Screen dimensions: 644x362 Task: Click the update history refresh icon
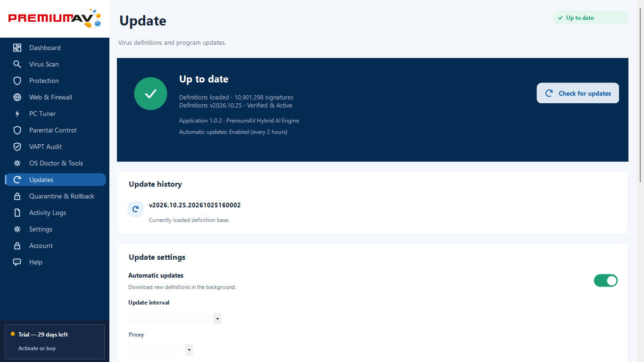(x=135, y=209)
